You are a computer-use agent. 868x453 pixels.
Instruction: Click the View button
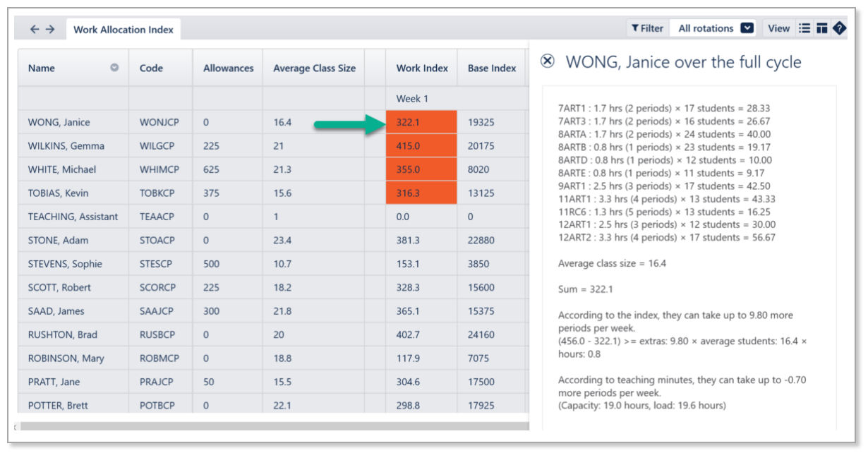click(778, 28)
